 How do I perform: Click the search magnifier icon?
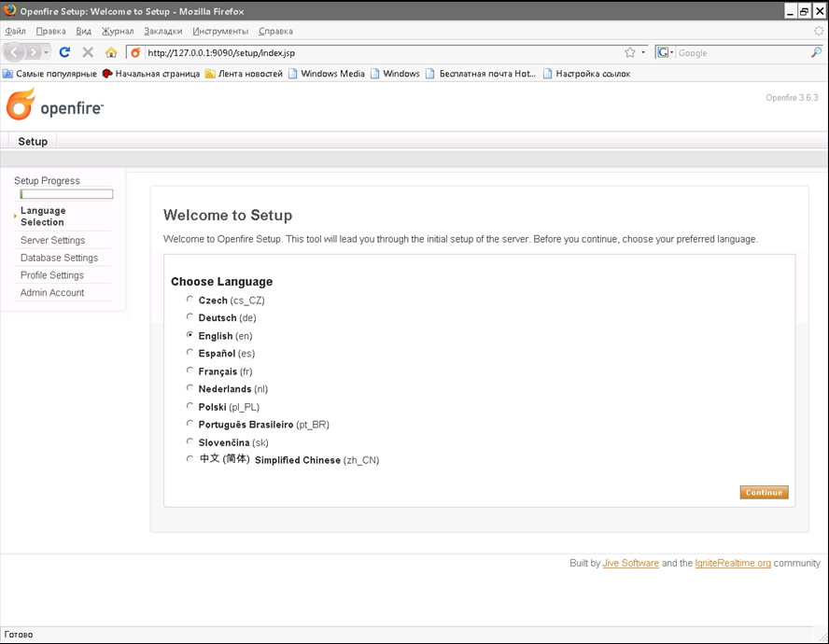[x=816, y=52]
